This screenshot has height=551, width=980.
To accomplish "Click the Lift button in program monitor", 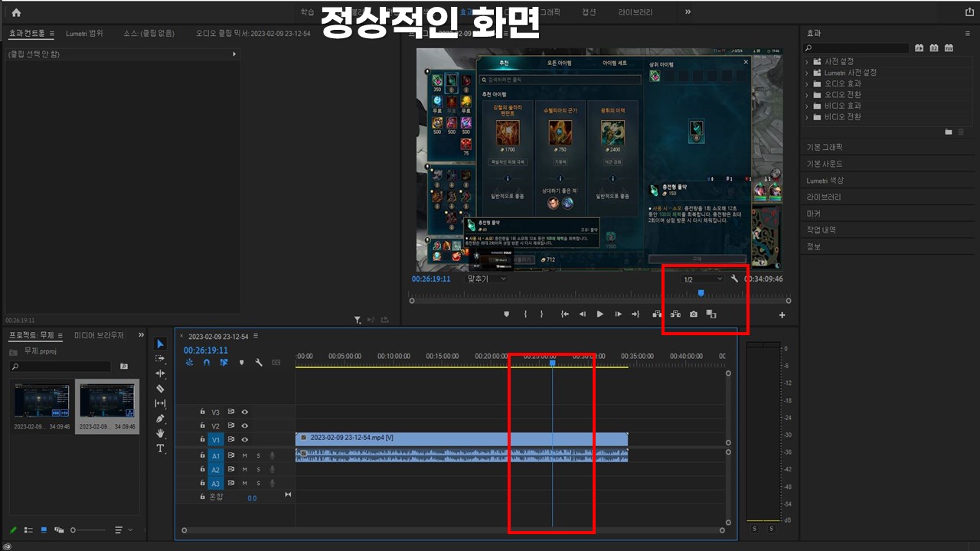I will (657, 315).
